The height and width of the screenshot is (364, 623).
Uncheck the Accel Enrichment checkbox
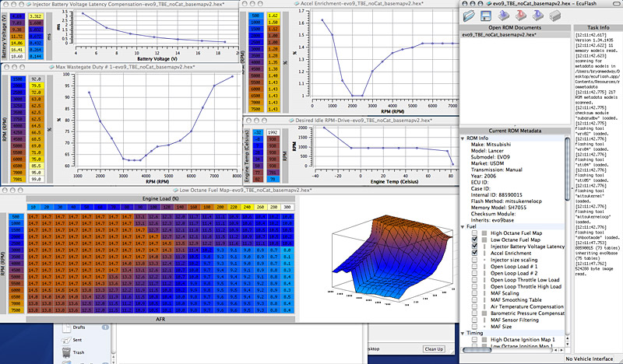[474, 254]
